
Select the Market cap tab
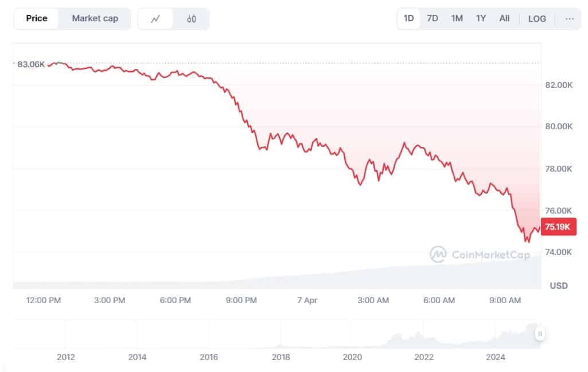click(x=95, y=18)
